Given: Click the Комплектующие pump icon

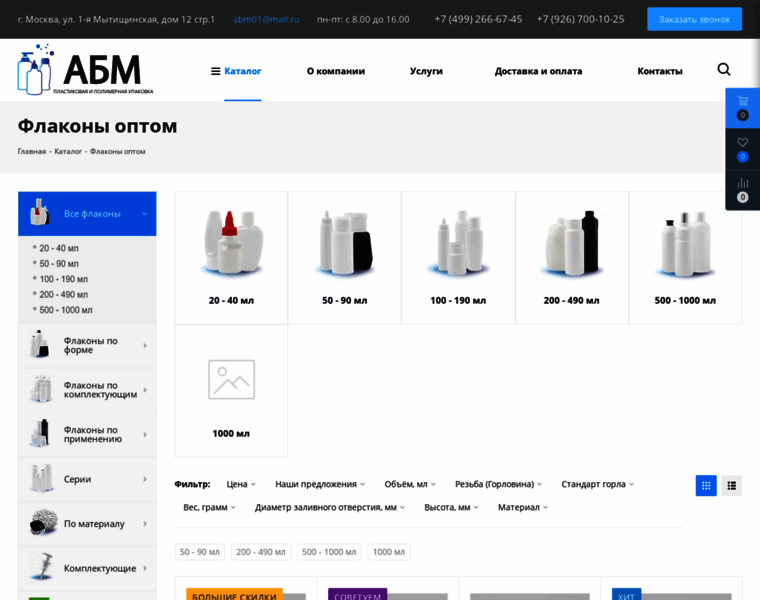Looking at the screenshot, I should pyautogui.click(x=42, y=567).
